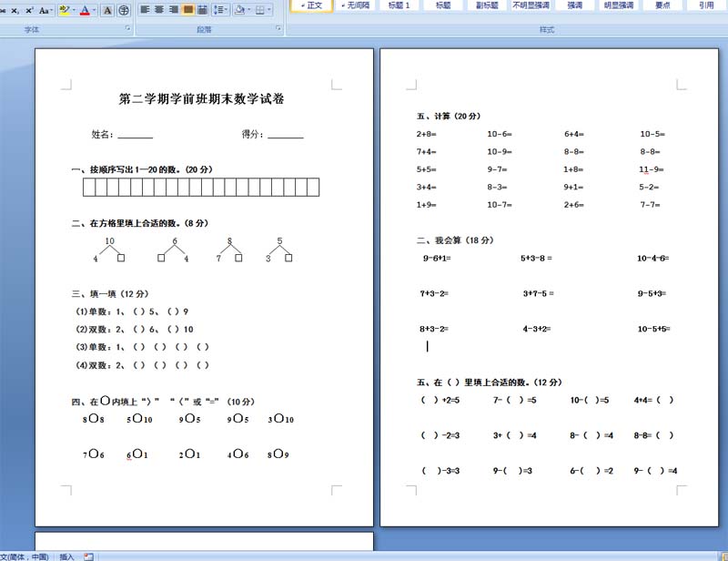728x561 pixels.
Task: Apply borders to selection
Action: tap(260, 9)
